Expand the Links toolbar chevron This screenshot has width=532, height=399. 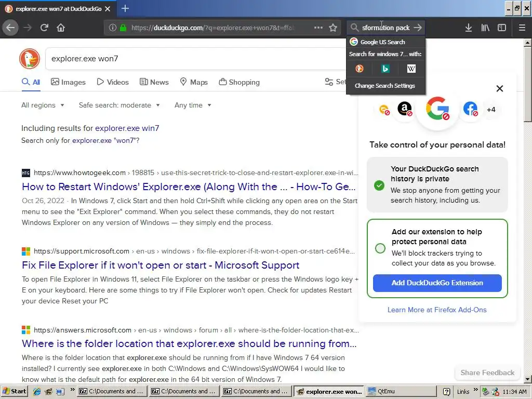pos(476,390)
